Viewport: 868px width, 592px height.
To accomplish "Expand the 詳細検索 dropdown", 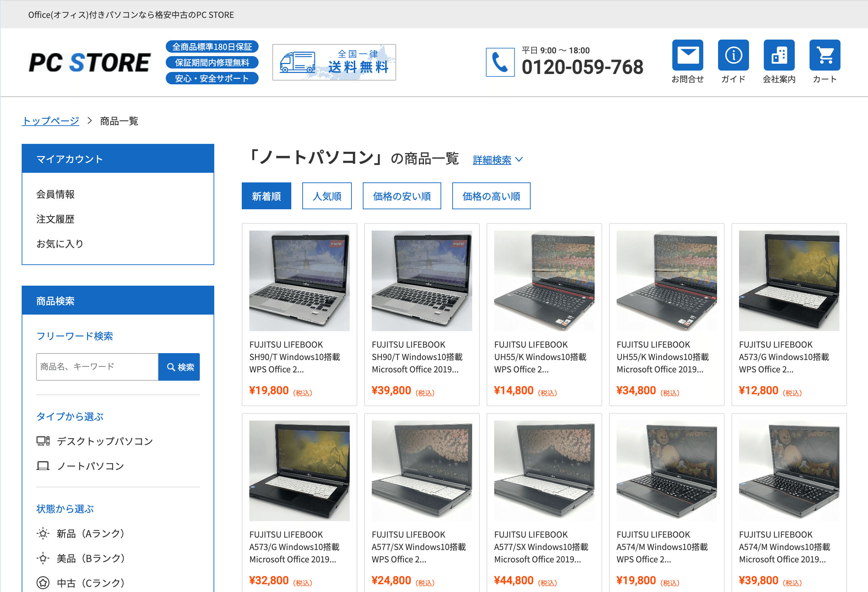I will [498, 160].
